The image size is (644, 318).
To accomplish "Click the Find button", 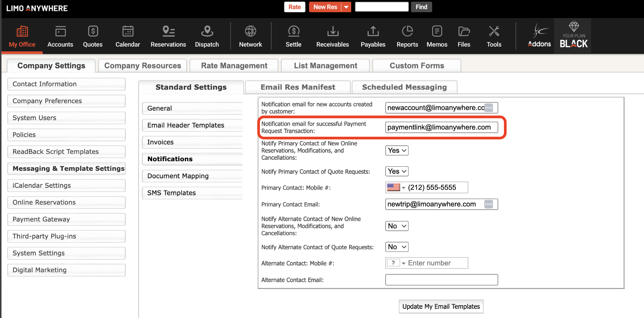I will tap(421, 7).
